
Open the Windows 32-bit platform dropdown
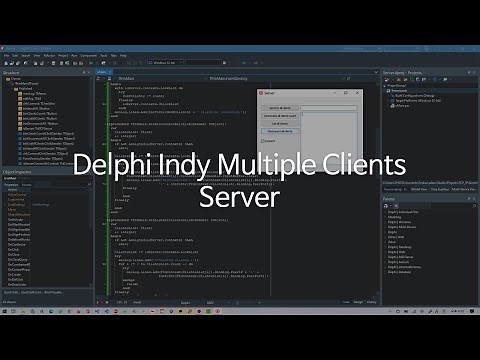(x=166, y=63)
